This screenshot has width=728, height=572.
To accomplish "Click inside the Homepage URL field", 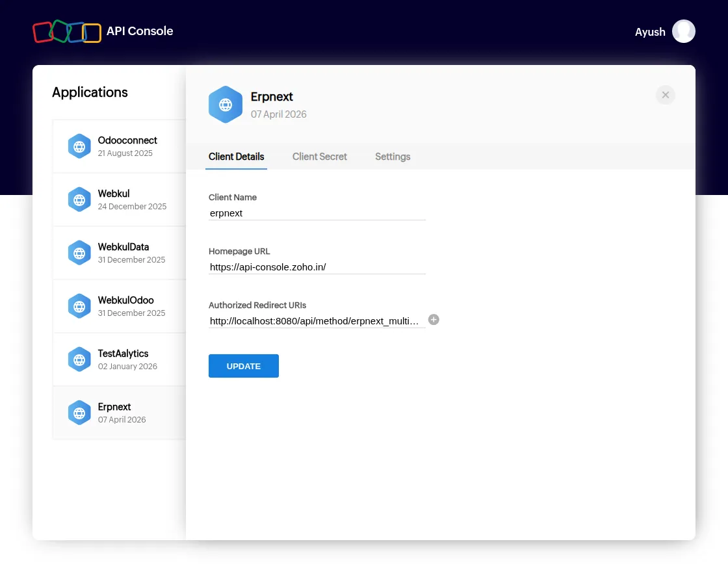I will (x=317, y=266).
